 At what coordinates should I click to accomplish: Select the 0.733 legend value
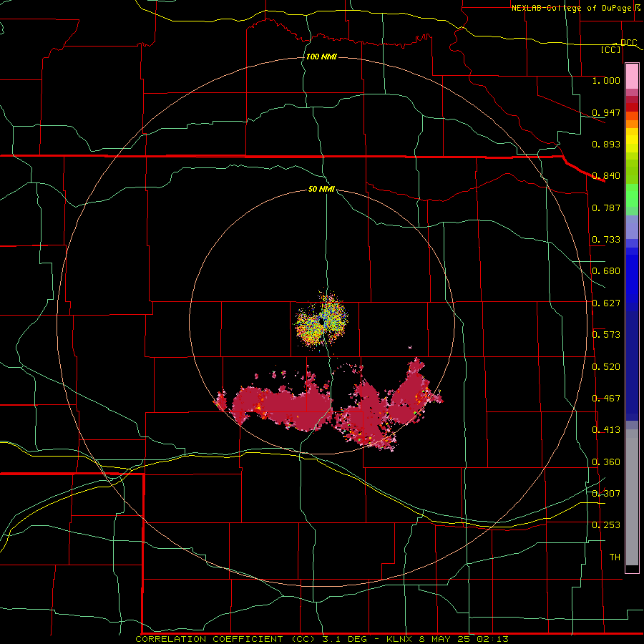click(606, 240)
